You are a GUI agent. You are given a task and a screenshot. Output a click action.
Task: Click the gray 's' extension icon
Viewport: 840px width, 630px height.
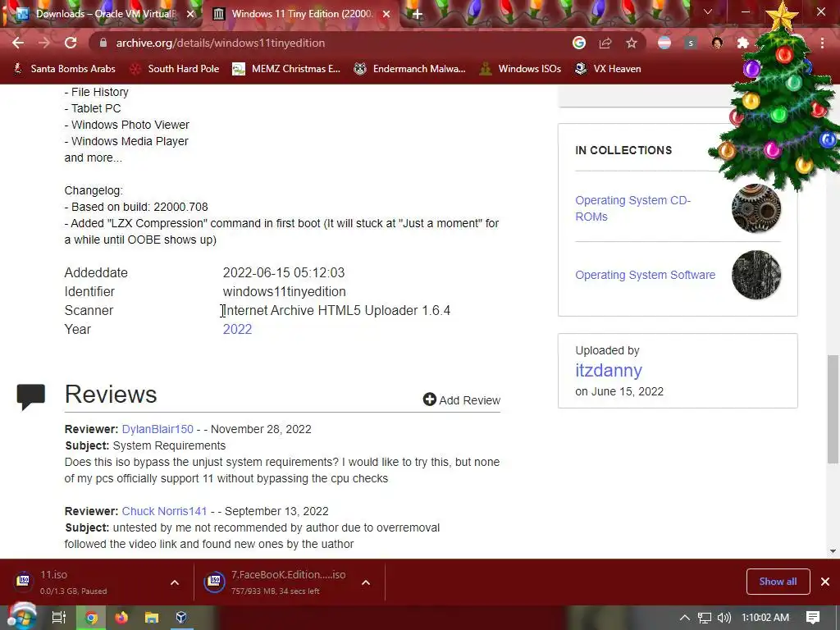(691, 43)
